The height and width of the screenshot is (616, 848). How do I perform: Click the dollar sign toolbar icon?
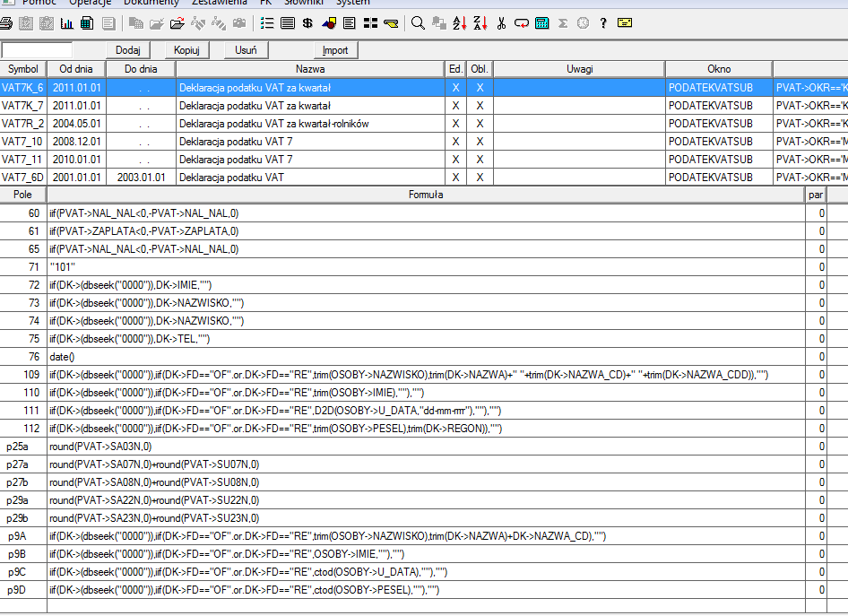click(x=307, y=23)
